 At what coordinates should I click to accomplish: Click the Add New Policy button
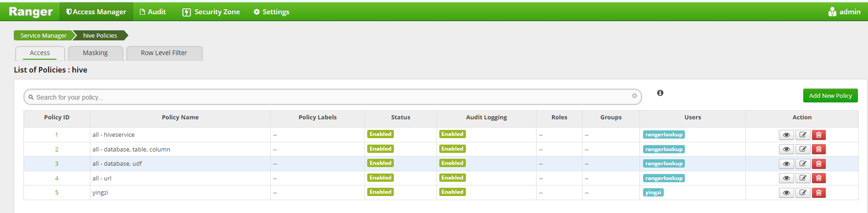(830, 95)
